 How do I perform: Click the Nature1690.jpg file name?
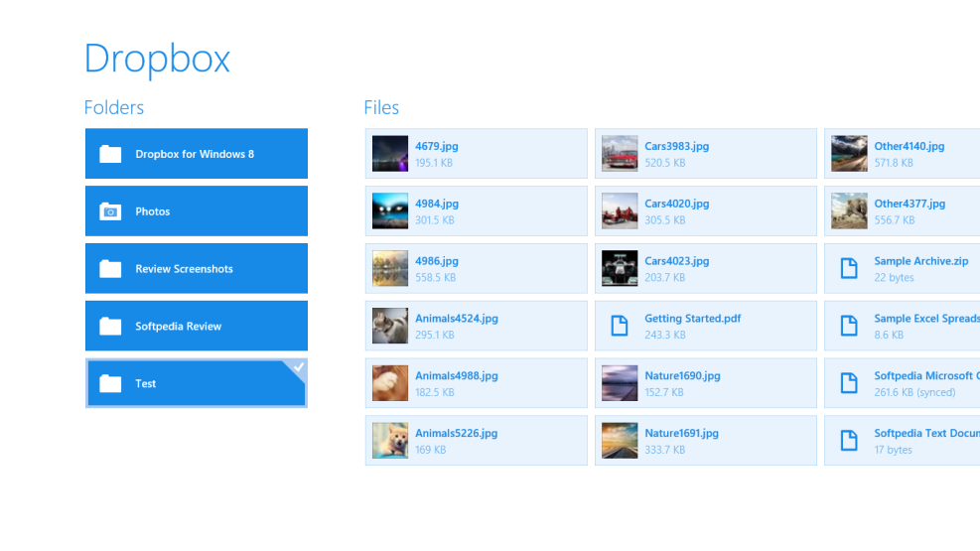682,376
